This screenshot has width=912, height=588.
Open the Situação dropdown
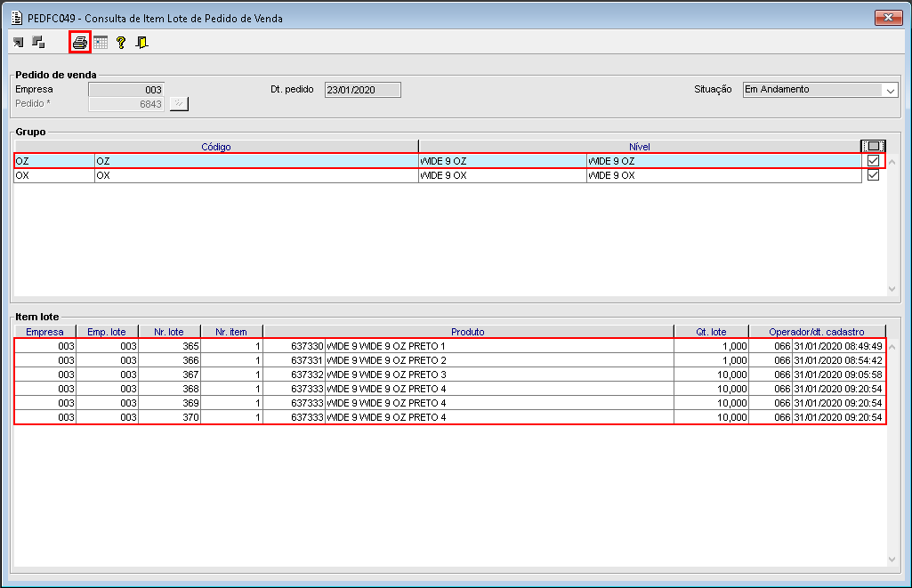pos(890,90)
